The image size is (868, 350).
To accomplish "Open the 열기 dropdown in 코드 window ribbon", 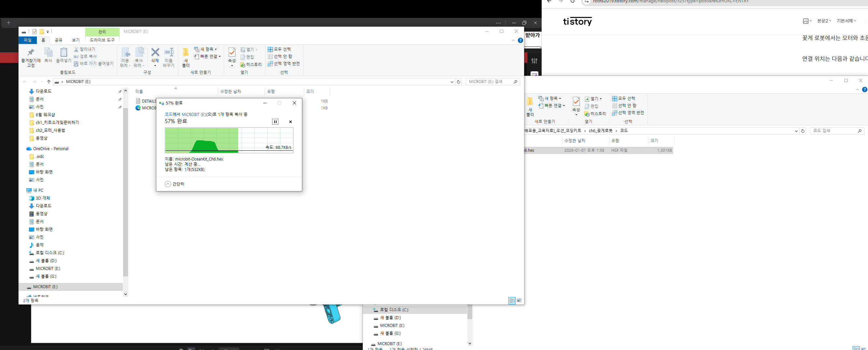I will [x=593, y=99].
